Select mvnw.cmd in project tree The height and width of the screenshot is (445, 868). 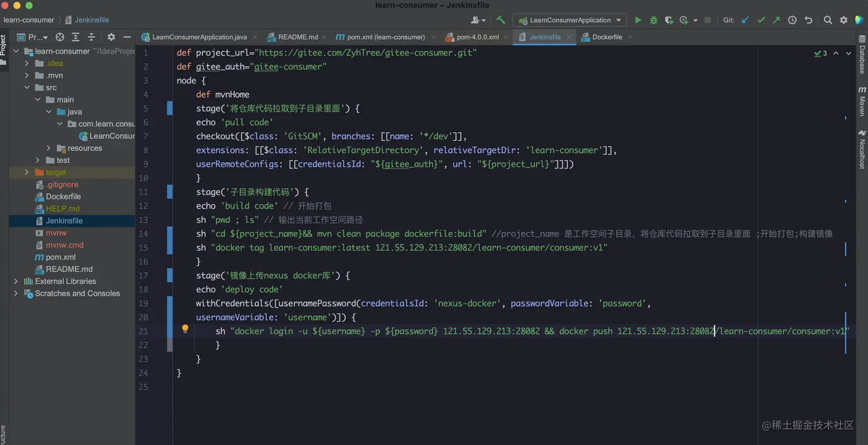pos(64,245)
